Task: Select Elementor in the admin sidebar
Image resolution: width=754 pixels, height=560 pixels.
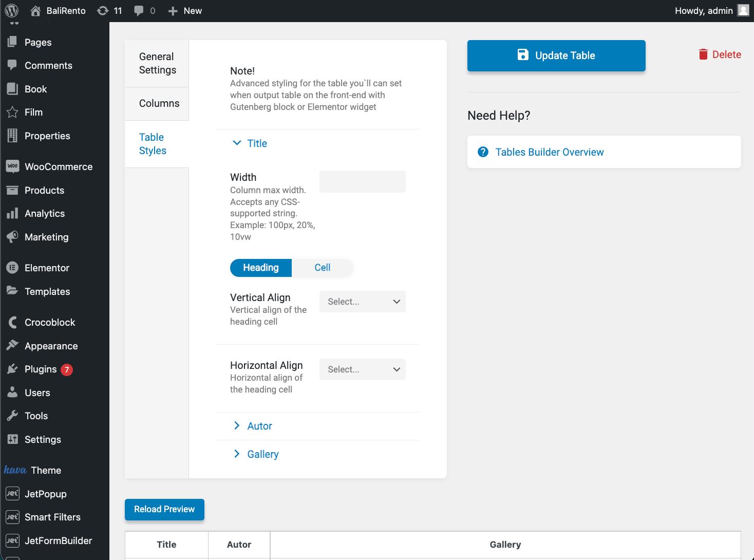Action: pyautogui.click(x=47, y=268)
